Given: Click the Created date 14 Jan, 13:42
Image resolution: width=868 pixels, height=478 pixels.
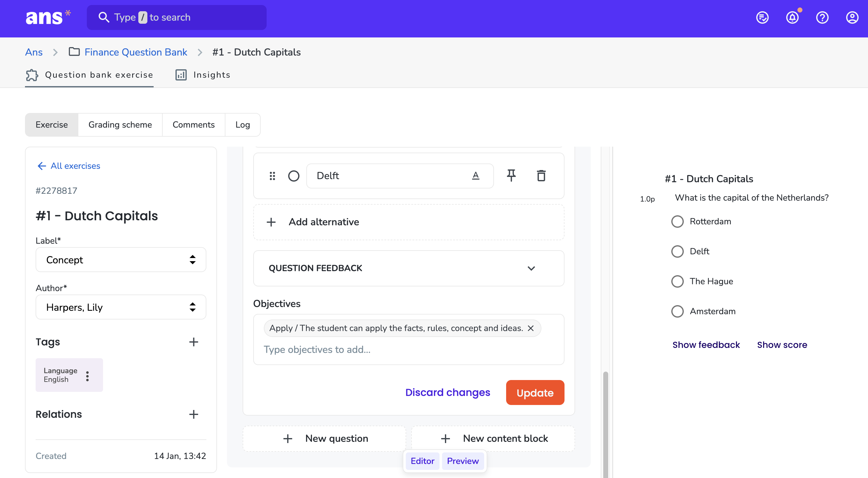Looking at the screenshot, I should (180, 456).
